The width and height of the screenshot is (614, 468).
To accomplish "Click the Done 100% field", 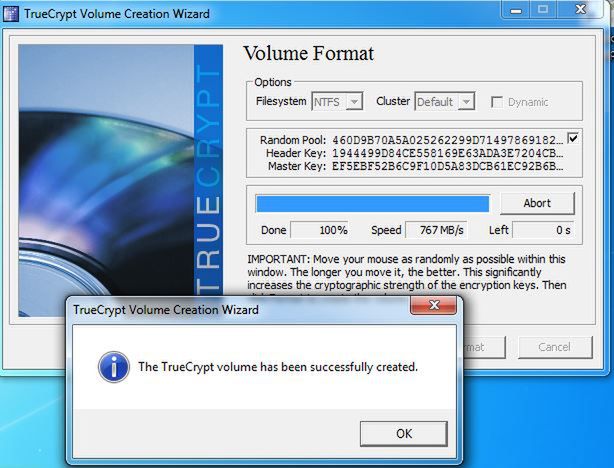I will point(320,230).
